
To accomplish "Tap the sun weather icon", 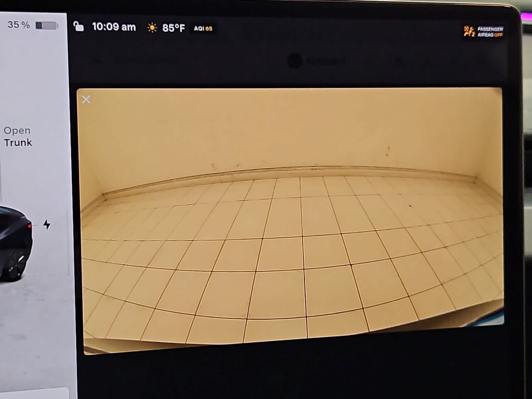I will click(x=152, y=28).
